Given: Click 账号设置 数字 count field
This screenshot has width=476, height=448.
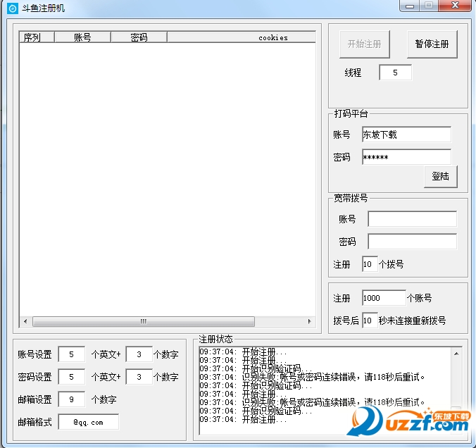Looking at the screenshot, I should click(139, 354).
